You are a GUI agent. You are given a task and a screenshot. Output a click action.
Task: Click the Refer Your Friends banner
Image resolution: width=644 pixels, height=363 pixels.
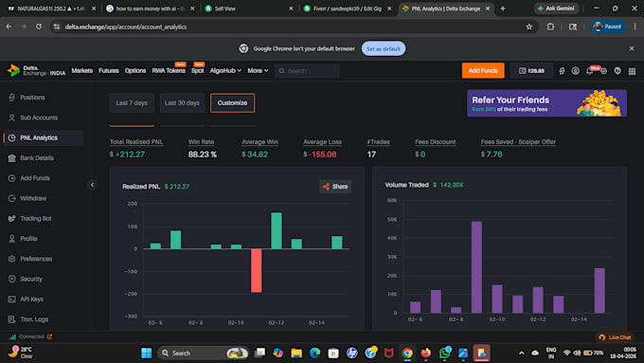click(546, 103)
